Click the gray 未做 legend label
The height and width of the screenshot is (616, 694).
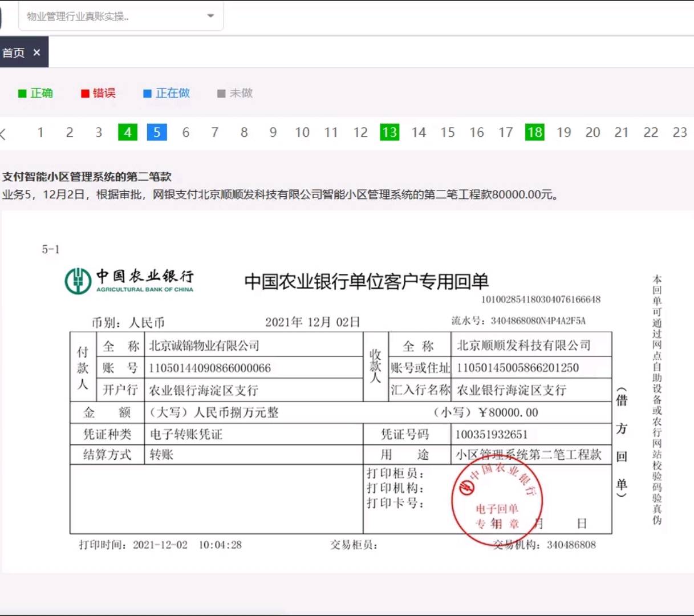241,93
